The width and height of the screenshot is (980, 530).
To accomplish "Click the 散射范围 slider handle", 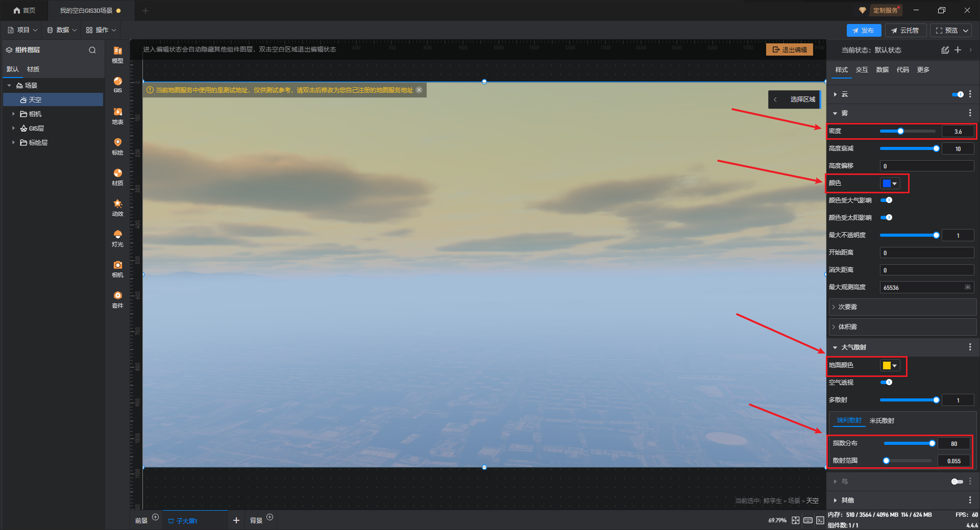I will (886, 461).
